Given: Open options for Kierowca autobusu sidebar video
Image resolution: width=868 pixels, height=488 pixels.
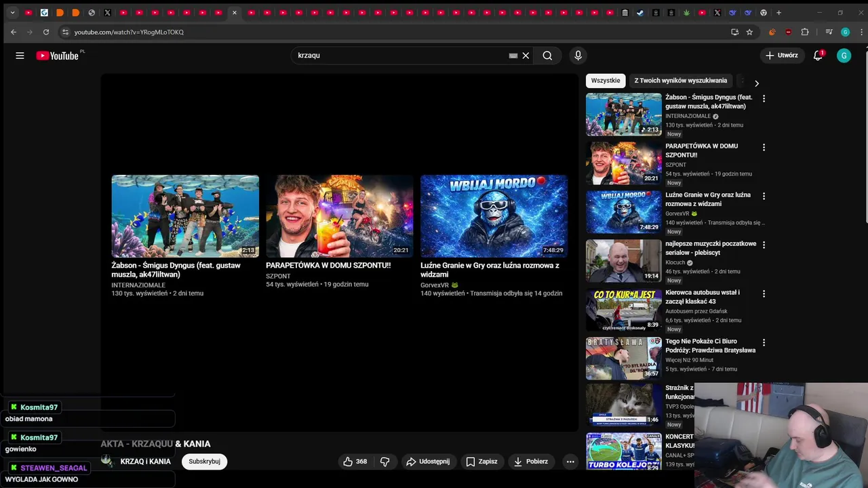Looking at the screenshot, I should tap(764, 293).
